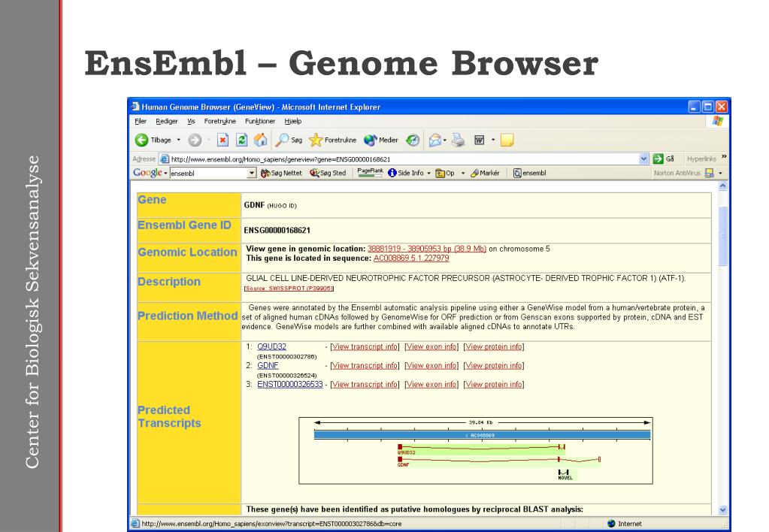Viewport: 769px width, 532px height.
Task: Click the PageRank indicator
Action: [371, 172]
